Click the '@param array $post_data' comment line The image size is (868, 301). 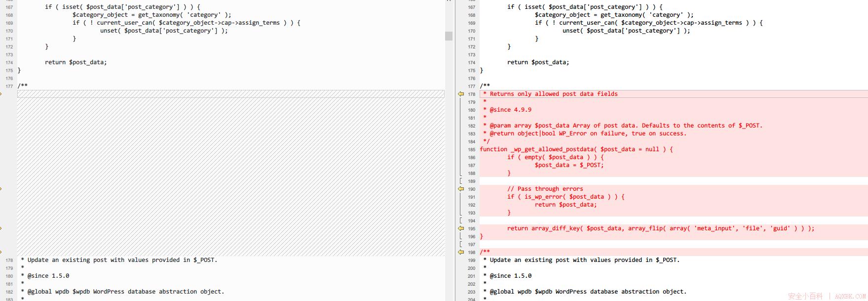point(623,126)
